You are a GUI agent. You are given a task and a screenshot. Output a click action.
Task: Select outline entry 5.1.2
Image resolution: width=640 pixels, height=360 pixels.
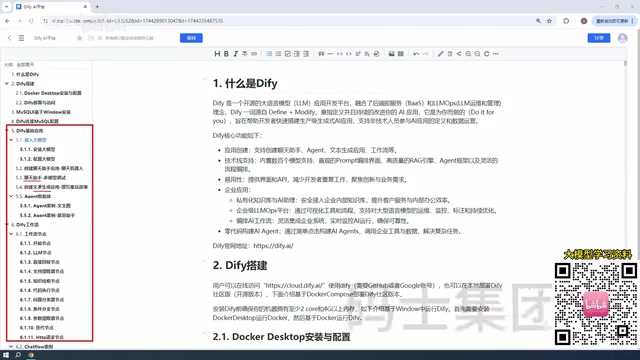[x=38, y=159]
